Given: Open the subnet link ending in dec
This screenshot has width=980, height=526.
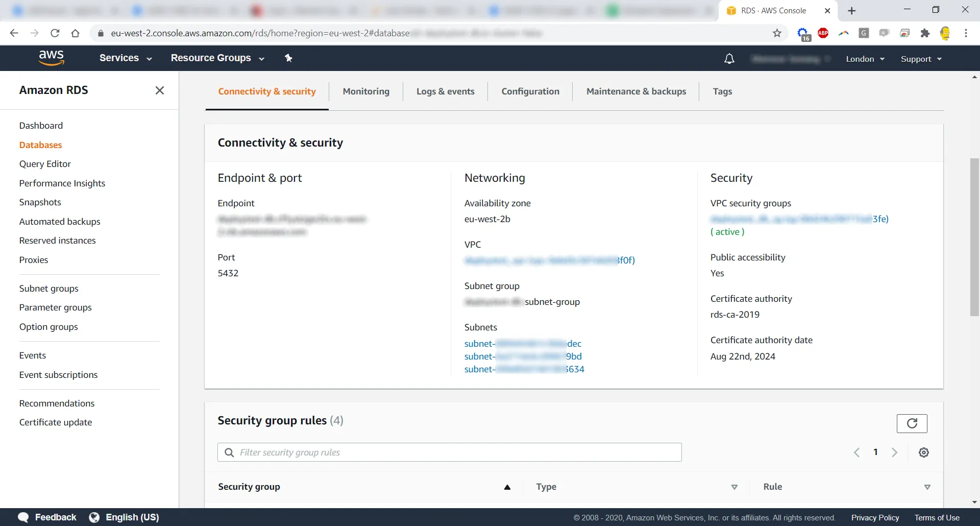Looking at the screenshot, I should coord(523,344).
